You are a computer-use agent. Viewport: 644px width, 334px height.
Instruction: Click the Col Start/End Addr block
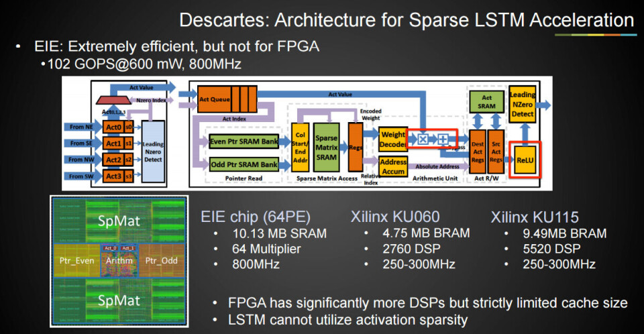(x=301, y=147)
